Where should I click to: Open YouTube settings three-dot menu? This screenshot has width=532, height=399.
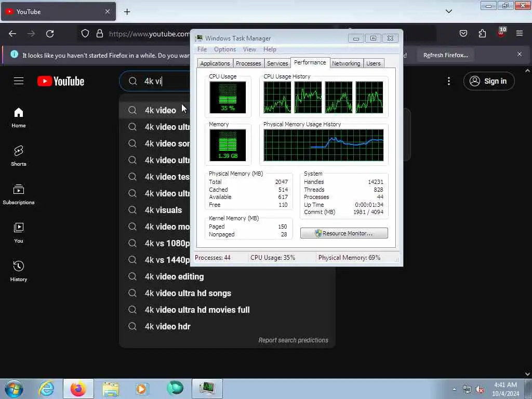tap(448, 81)
